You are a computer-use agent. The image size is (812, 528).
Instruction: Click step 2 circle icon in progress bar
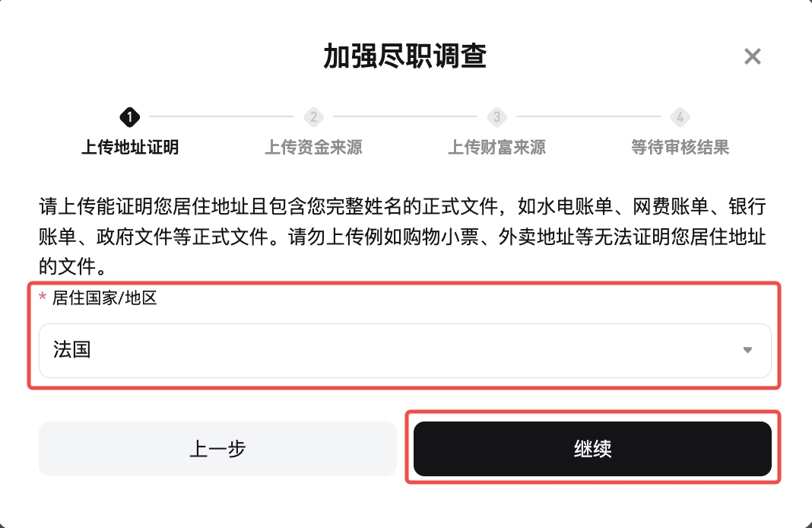coord(313,117)
